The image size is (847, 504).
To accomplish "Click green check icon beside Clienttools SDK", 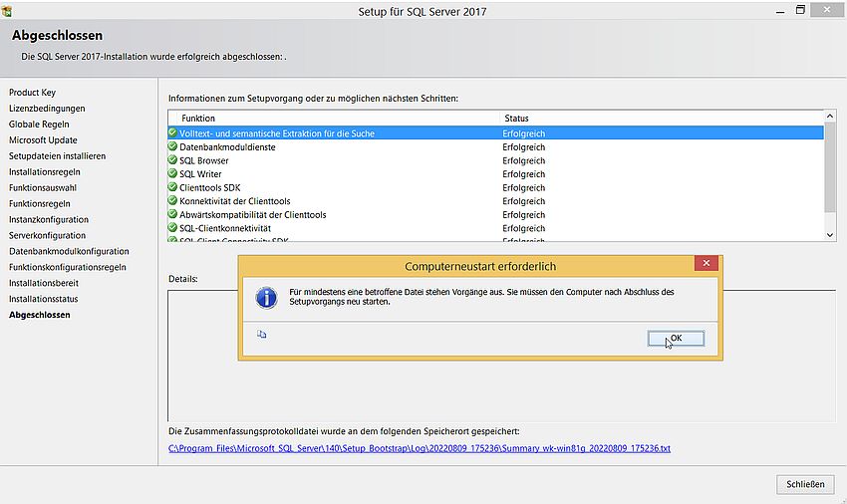I will pyautogui.click(x=172, y=187).
